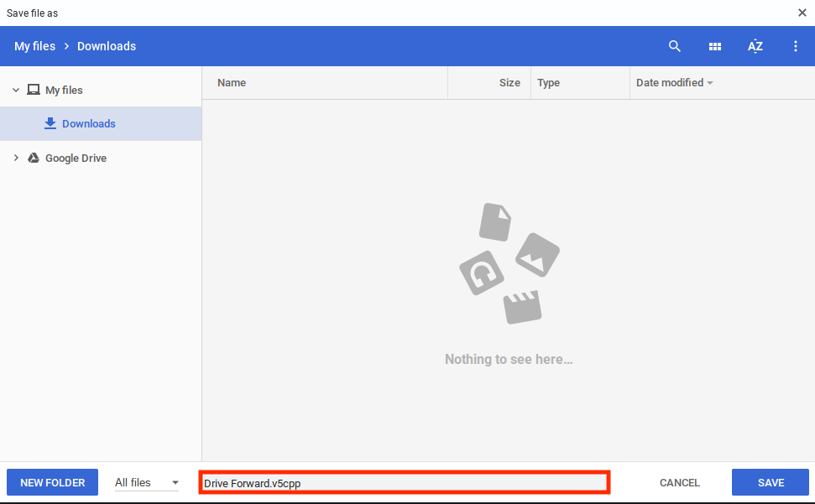Select the Drive Forward.v5cpp filename field
This screenshot has width=815, height=504.
pos(405,482)
